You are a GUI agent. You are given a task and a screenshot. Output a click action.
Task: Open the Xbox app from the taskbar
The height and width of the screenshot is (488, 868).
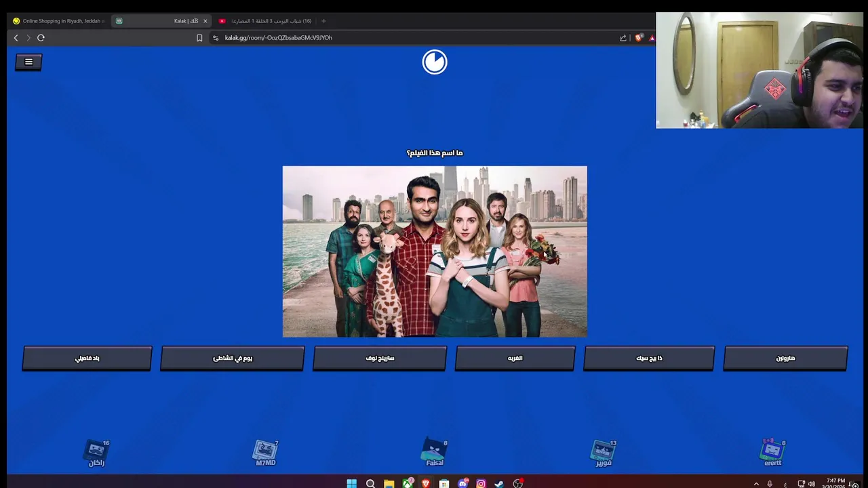coord(408,483)
